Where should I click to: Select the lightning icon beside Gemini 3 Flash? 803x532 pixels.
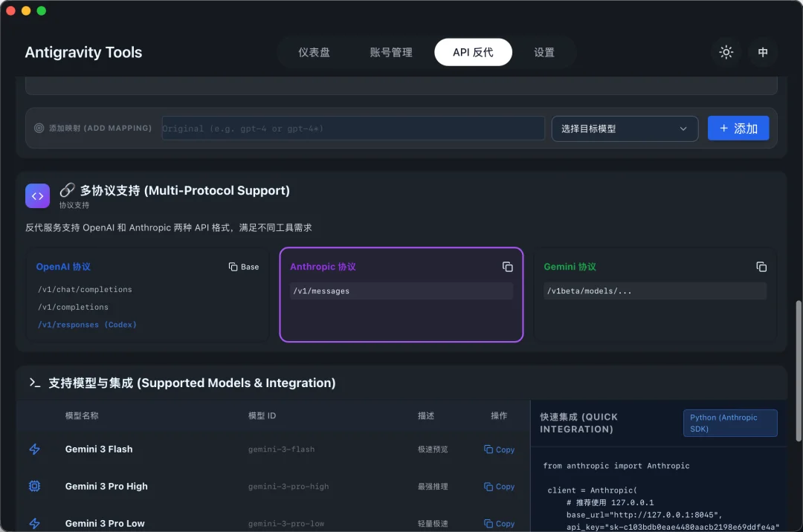coord(34,449)
